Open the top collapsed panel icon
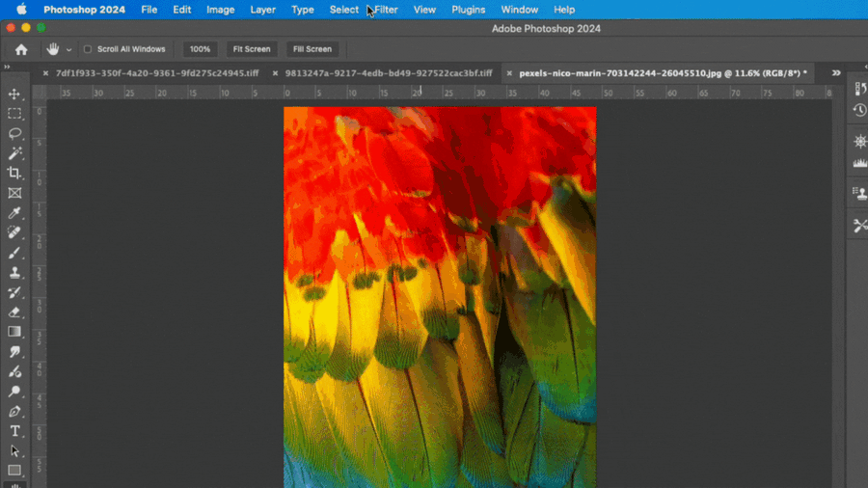This screenshot has height=488, width=868. 859,89
